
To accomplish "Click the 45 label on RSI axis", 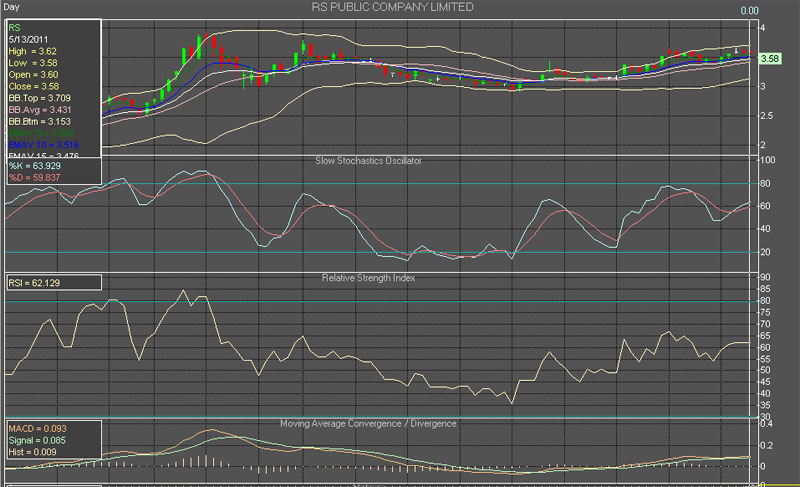I will [x=765, y=382].
